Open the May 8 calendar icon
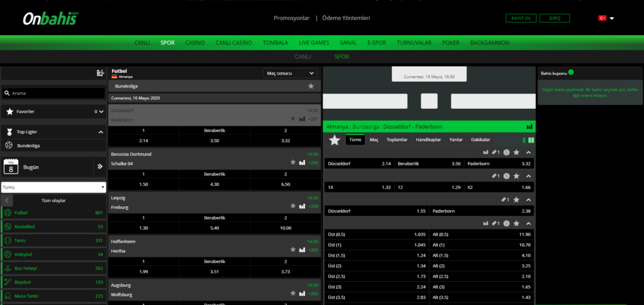Screen dimensions: 644x305 pyautogui.click(x=11, y=167)
